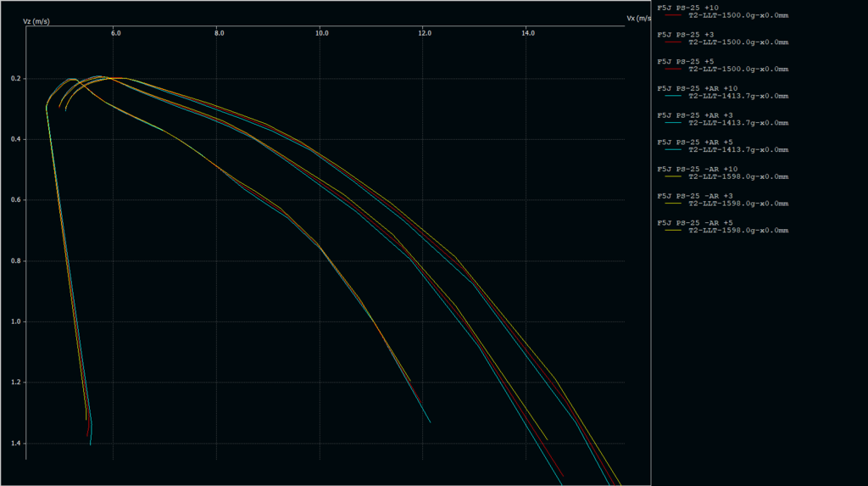Select the F5J PS-25 +5 legend title
The height and width of the screenshot is (486, 868).
coord(687,61)
